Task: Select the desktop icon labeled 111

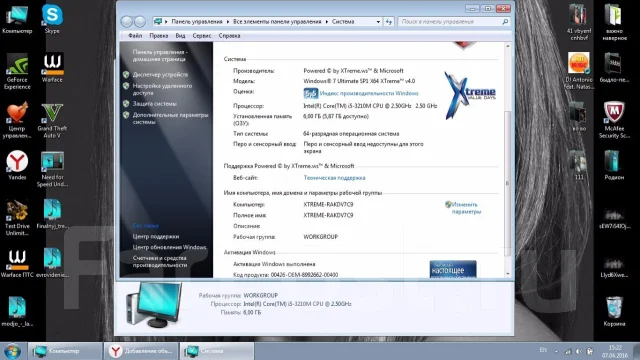Action: [579, 165]
